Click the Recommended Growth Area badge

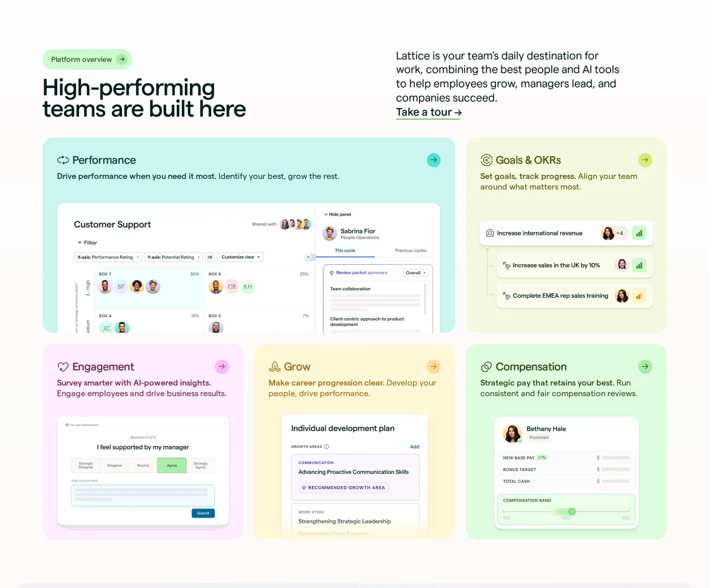coord(344,488)
